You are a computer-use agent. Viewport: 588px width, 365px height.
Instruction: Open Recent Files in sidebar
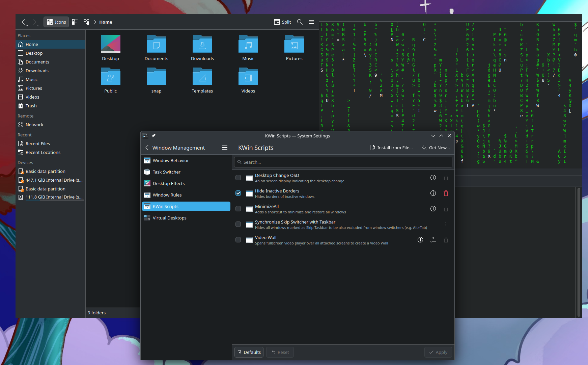pos(51,144)
